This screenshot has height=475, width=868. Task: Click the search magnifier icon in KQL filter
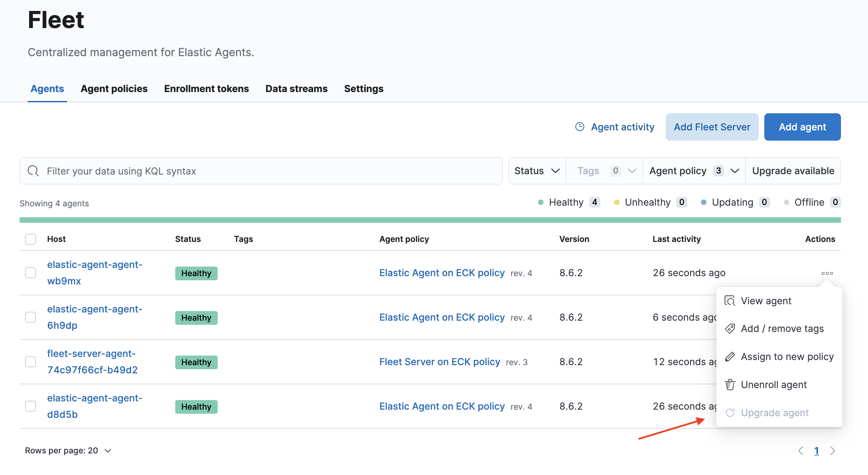[33, 171]
